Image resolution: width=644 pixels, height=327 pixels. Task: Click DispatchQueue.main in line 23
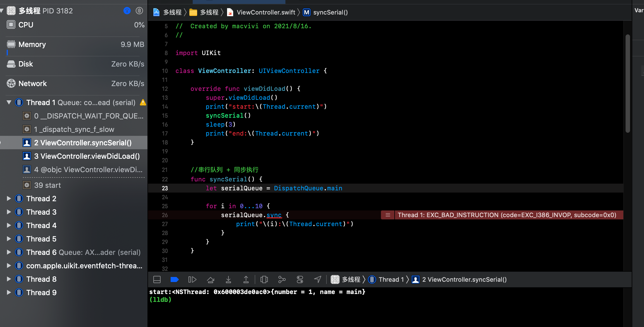tap(308, 188)
